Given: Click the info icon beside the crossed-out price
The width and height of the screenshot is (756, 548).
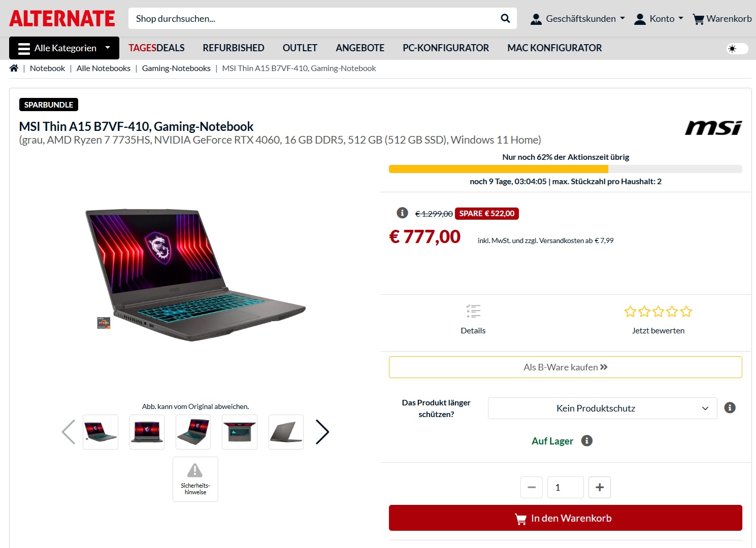Looking at the screenshot, I should click(x=402, y=213).
